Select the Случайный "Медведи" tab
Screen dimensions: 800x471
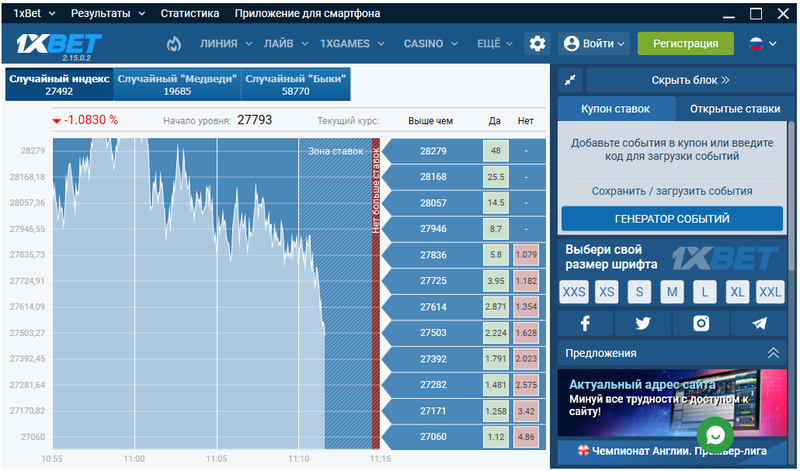coord(177,85)
